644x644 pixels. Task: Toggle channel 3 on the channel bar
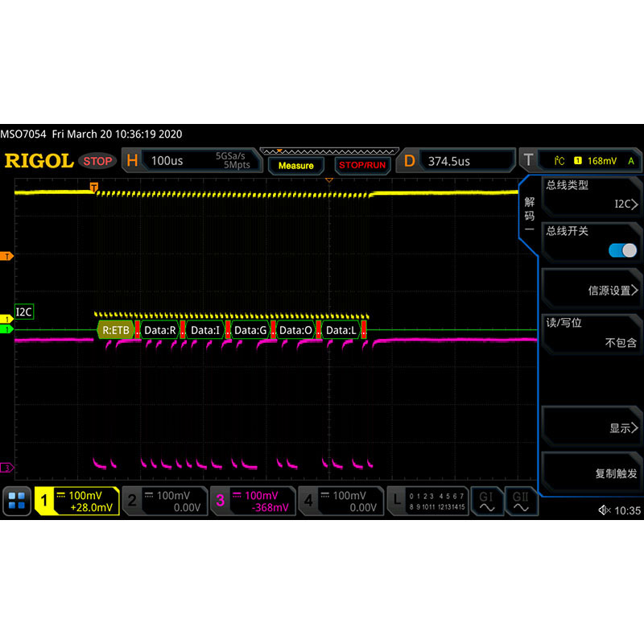(254, 501)
